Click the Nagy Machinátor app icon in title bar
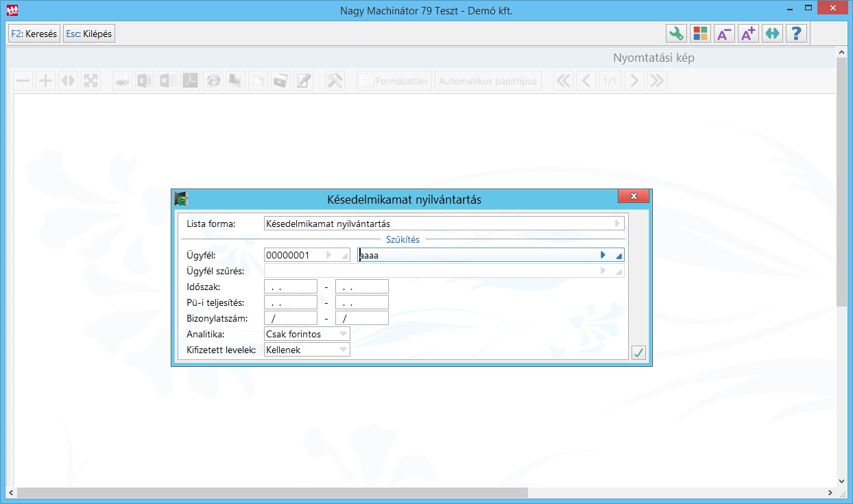The image size is (853, 504). click(12, 10)
